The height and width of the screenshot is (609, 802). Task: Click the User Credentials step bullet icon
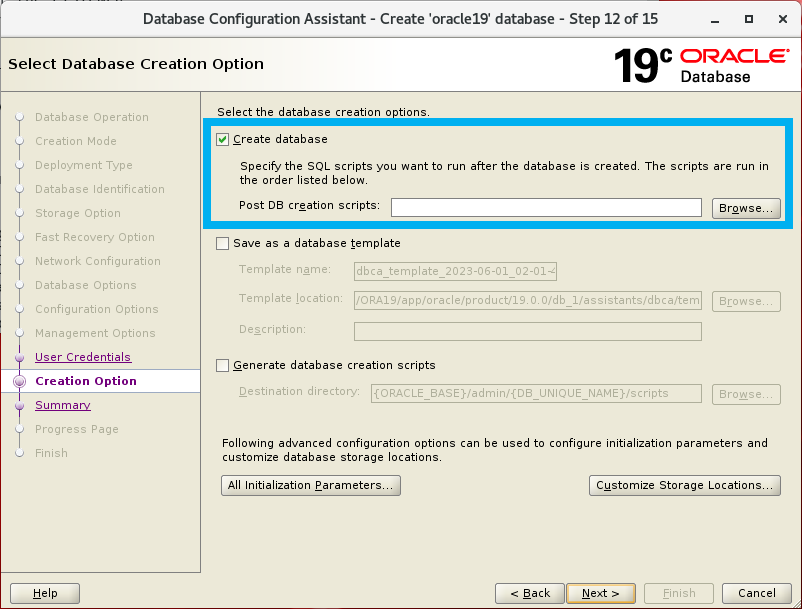[19, 357]
